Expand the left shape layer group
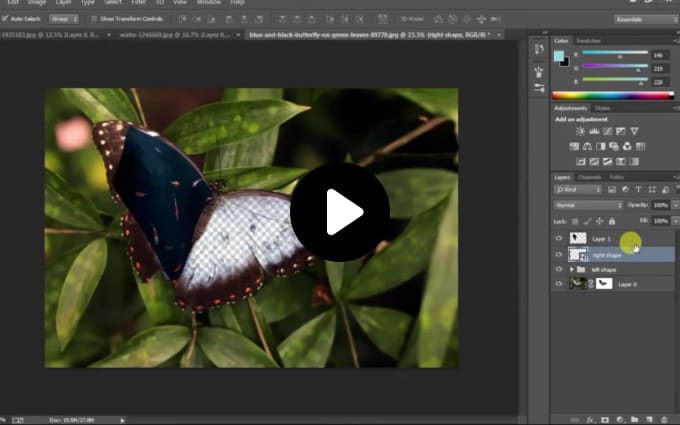 click(572, 269)
